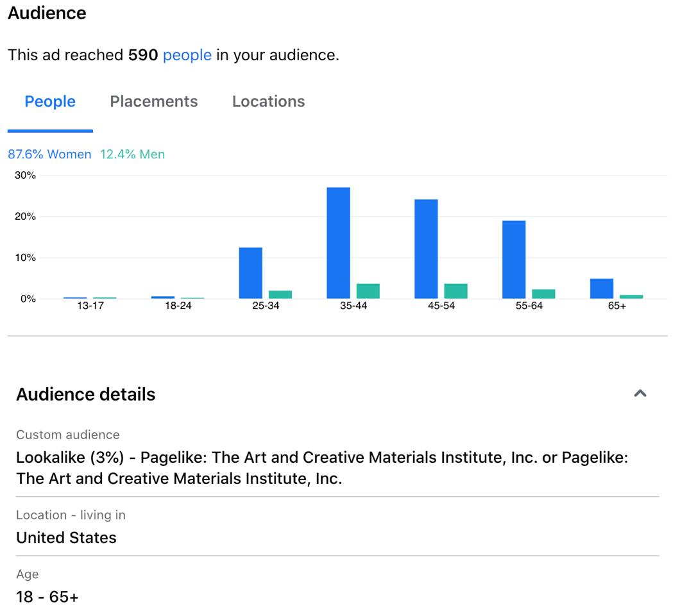Click the 10% y-axis label
680x616 pixels.
coord(25,258)
